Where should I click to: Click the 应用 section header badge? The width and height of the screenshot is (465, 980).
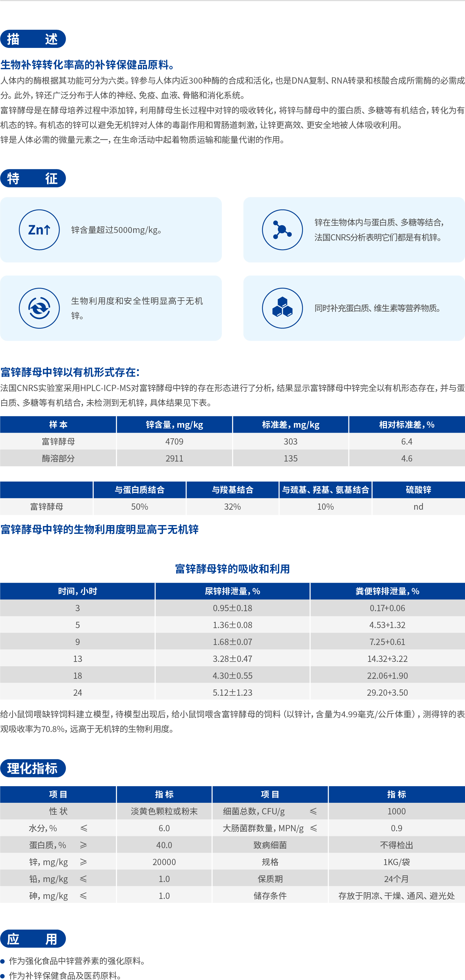(x=33, y=939)
